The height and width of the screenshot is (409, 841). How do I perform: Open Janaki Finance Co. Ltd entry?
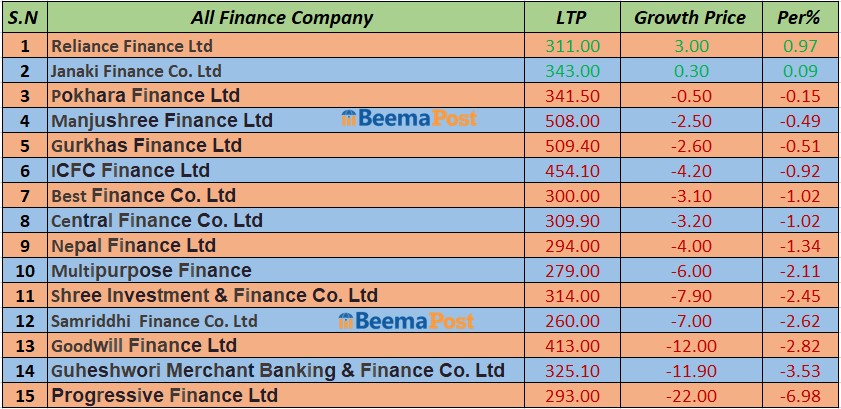[136, 71]
